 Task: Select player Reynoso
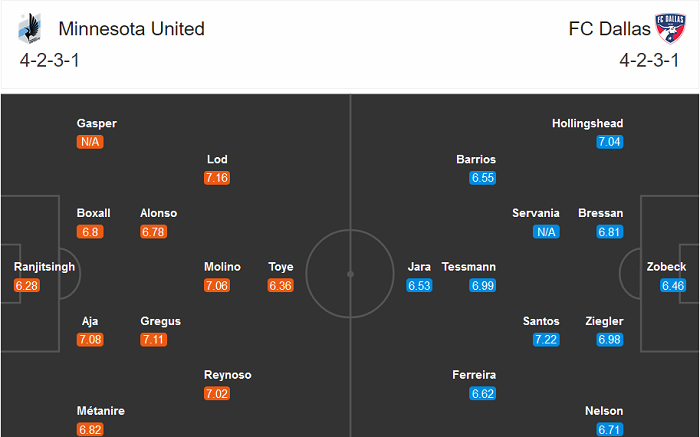pos(227,375)
